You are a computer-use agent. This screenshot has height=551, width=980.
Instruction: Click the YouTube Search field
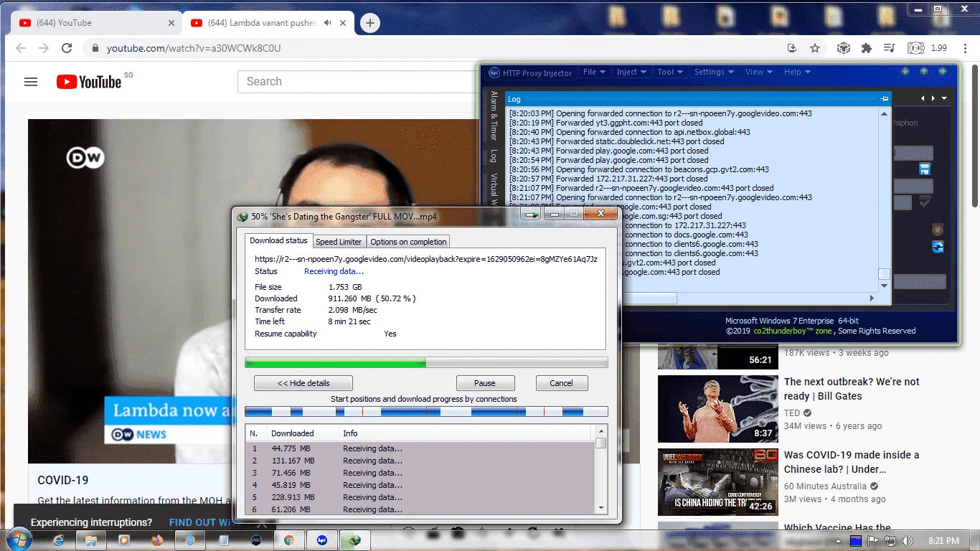pyautogui.click(x=359, y=82)
